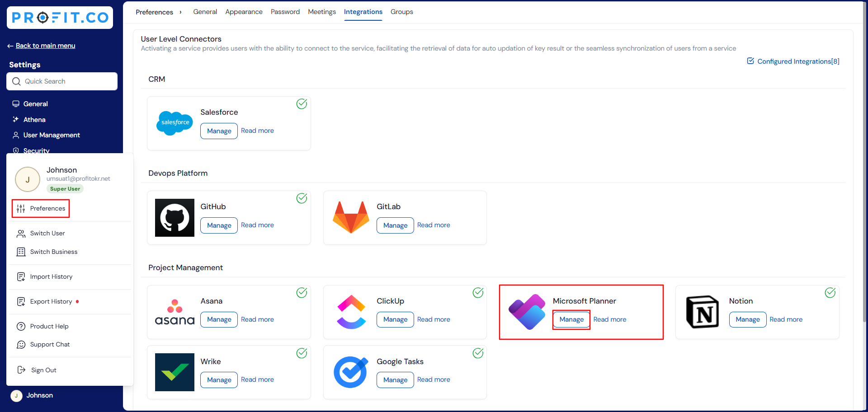Click Johnson profile at sidebar bottom
Screen dimensions: 868x412
click(32, 396)
